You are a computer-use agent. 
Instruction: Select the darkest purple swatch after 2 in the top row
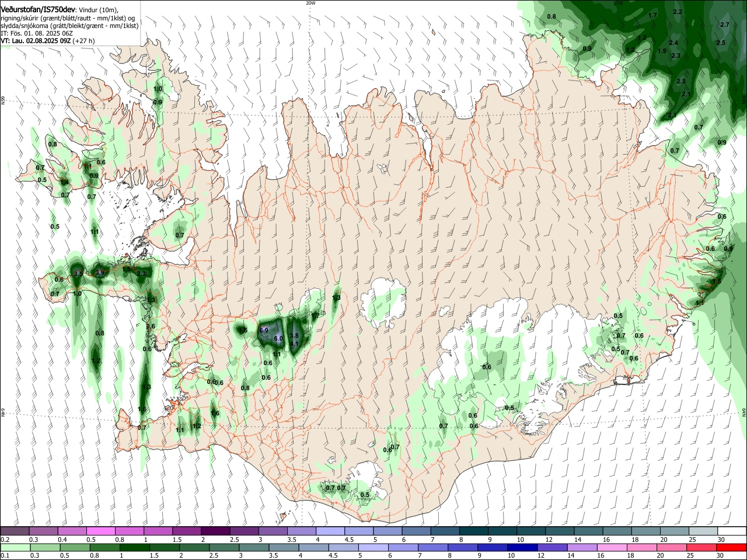[x=215, y=531]
